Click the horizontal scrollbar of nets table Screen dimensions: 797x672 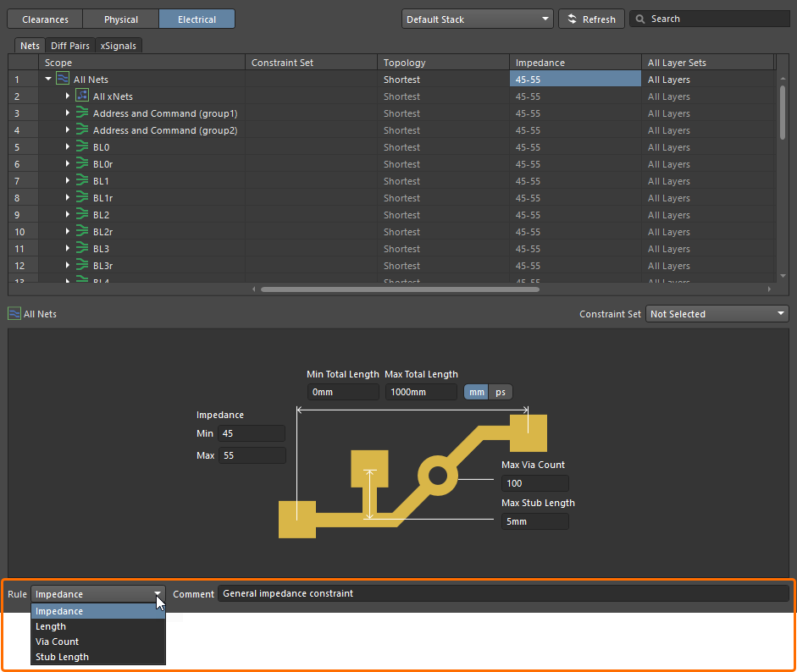coord(400,289)
